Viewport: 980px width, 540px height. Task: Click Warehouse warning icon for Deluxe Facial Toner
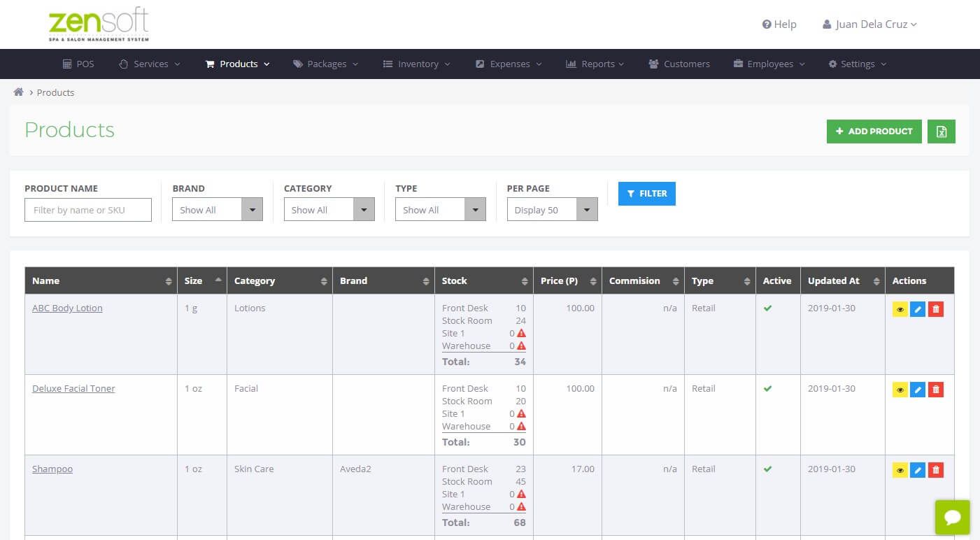click(x=521, y=426)
